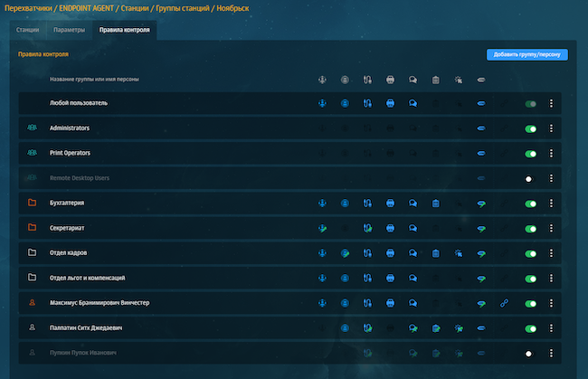Click USB devices column header icon
The image size is (588, 379).
pos(367,80)
